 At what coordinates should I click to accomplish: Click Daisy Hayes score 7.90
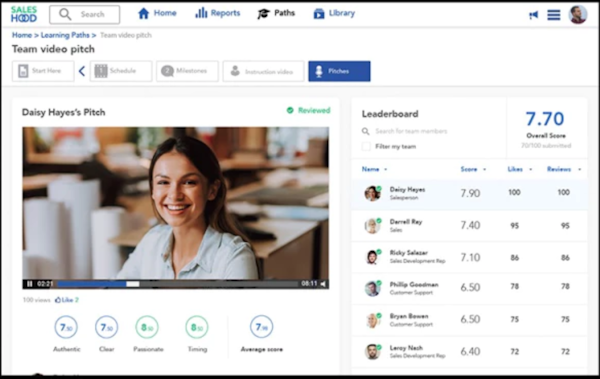click(470, 193)
